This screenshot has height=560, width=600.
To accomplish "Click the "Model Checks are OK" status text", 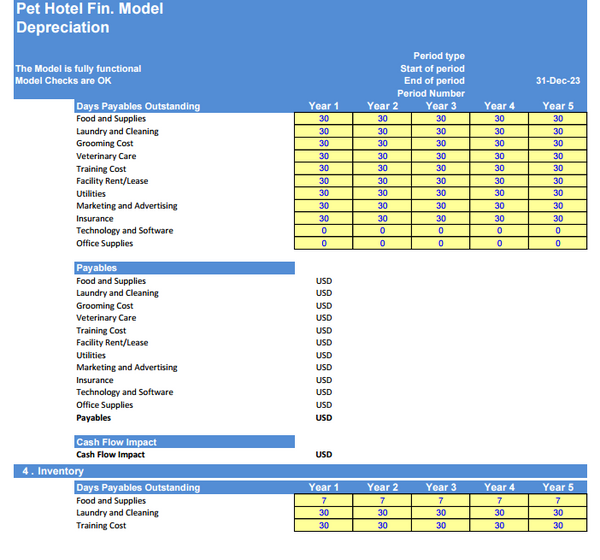I will [63, 81].
